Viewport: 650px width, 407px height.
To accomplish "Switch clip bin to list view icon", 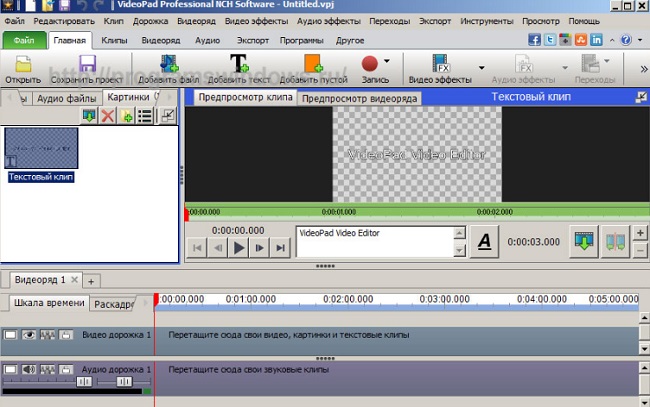I will [145, 117].
